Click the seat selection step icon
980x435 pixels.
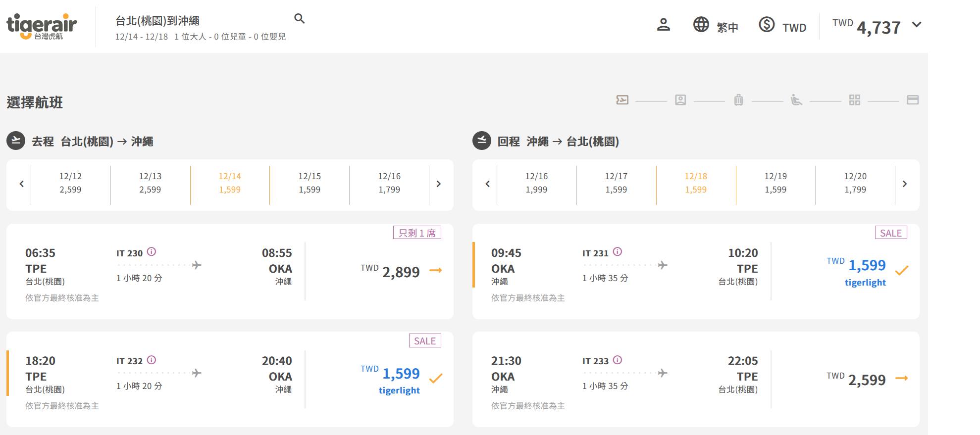click(x=796, y=100)
